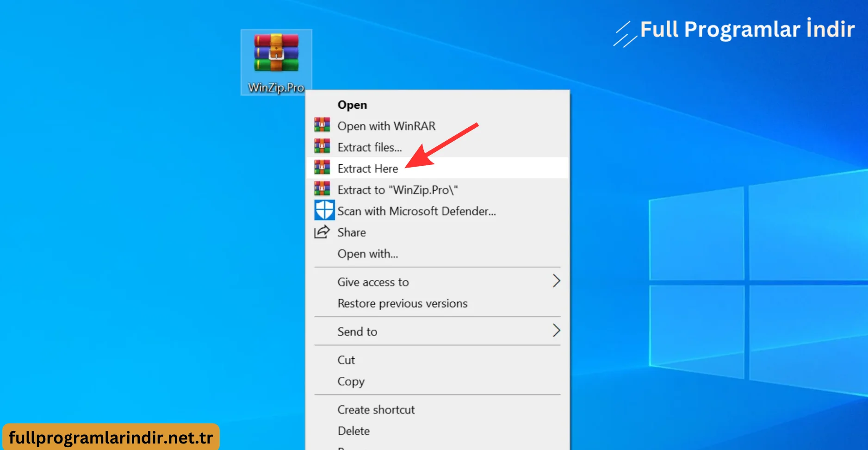Choose Create shortcut
Viewport: 868px width, 450px height.
pos(437,410)
